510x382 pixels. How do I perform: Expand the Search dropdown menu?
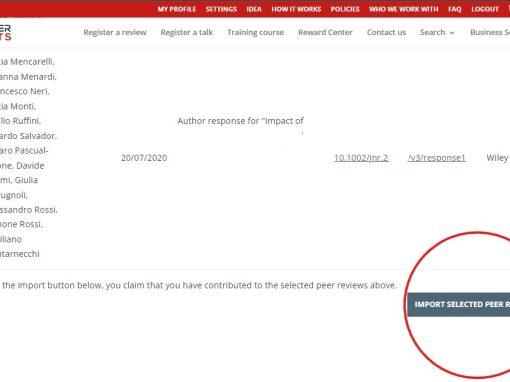(x=437, y=32)
